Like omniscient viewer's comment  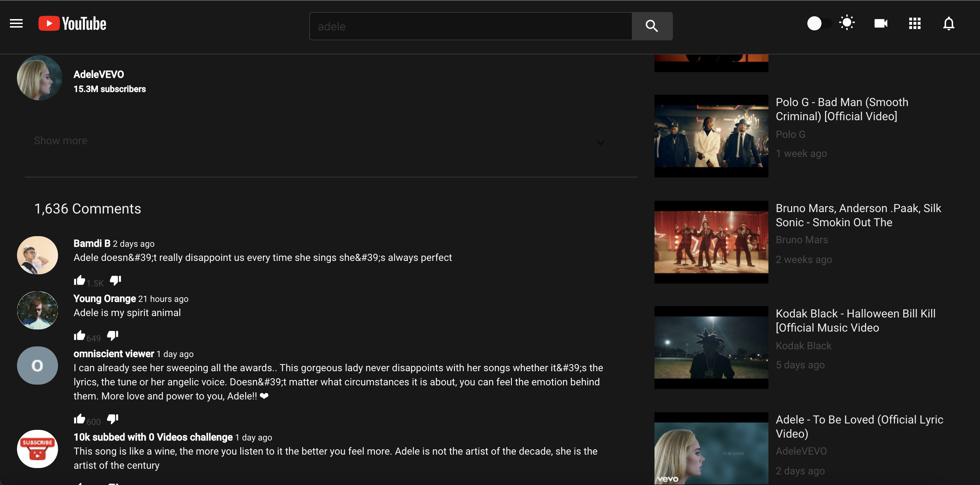(79, 419)
